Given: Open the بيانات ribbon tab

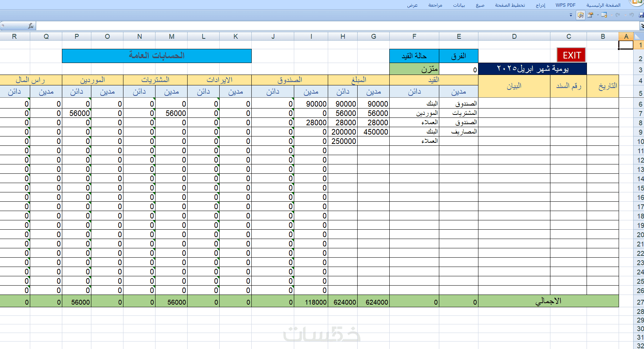Looking at the screenshot, I should [x=459, y=5].
